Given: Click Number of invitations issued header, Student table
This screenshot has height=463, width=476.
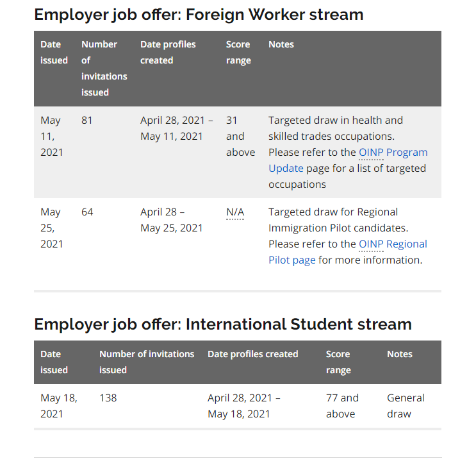Looking at the screenshot, I should point(147,362).
